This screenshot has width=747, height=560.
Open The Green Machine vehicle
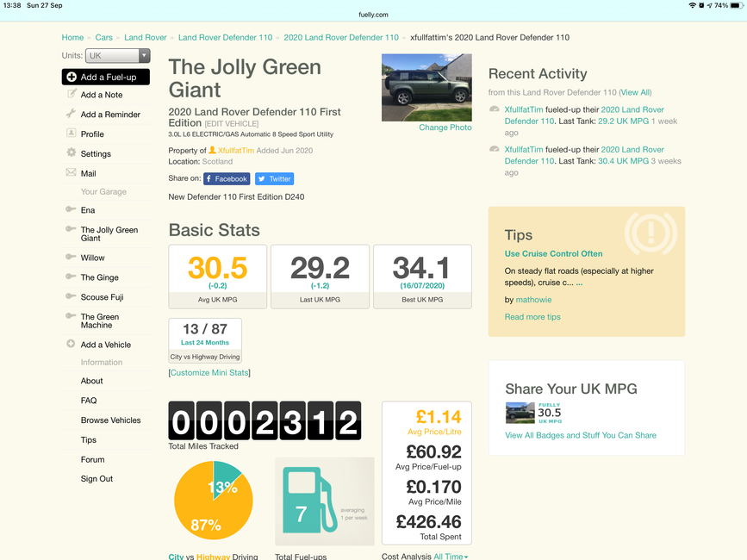pyautogui.click(x=100, y=320)
